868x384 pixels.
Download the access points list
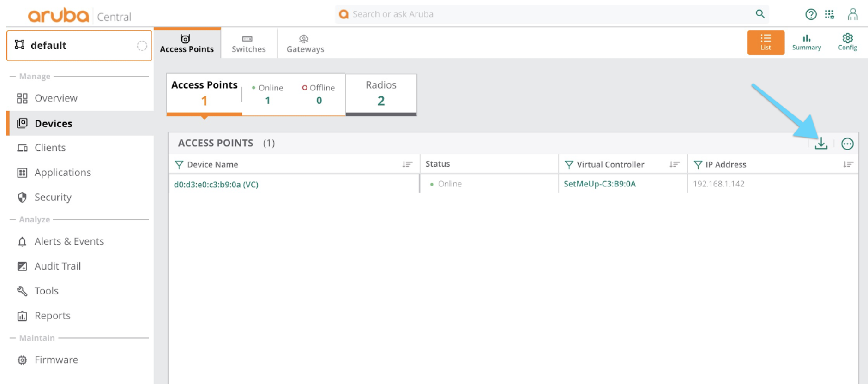pyautogui.click(x=821, y=144)
